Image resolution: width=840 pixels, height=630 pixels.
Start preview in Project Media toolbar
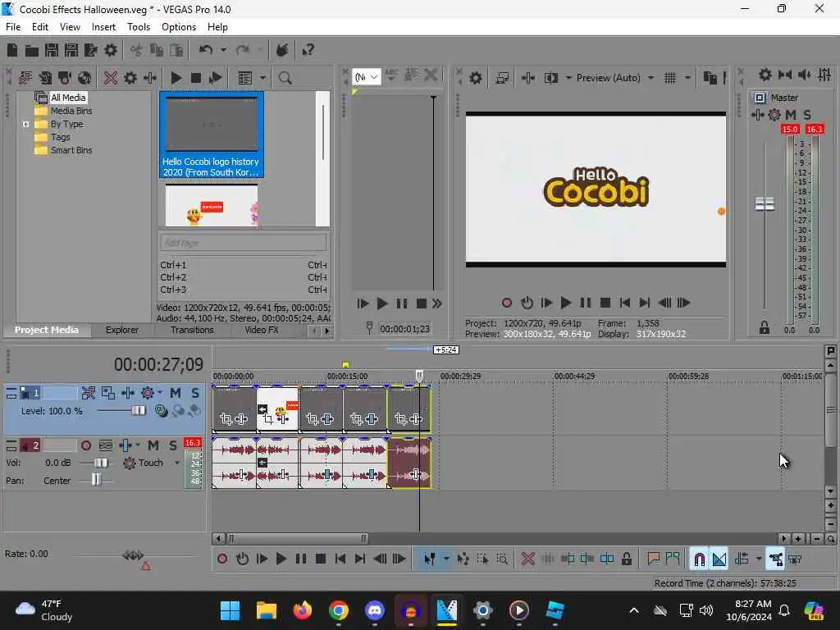click(176, 78)
